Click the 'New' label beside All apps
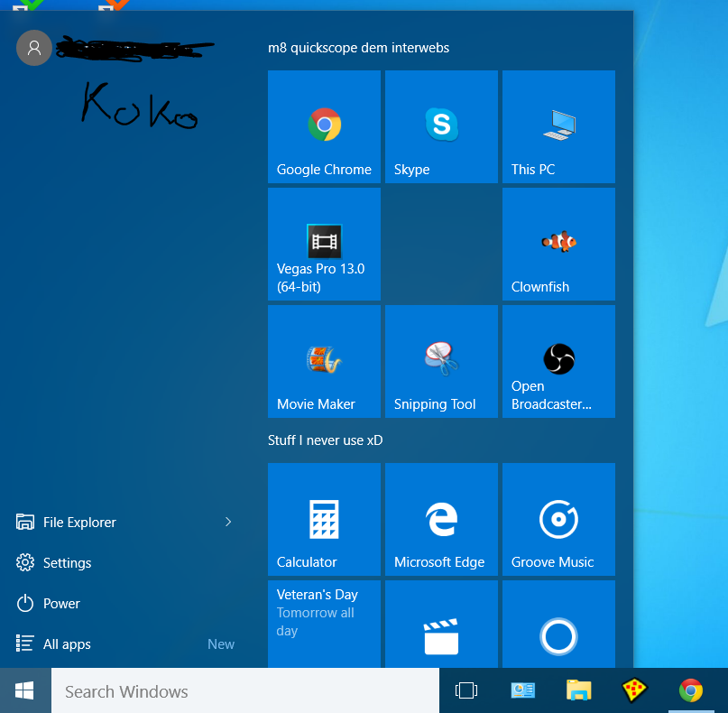The width and height of the screenshot is (728, 713). (221, 644)
